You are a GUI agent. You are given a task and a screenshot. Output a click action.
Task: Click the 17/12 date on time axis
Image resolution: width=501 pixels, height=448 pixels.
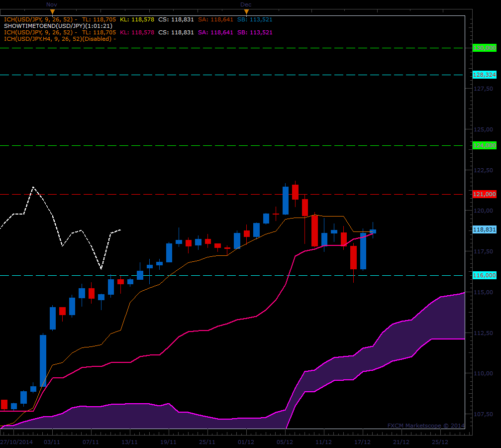point(362,442)
